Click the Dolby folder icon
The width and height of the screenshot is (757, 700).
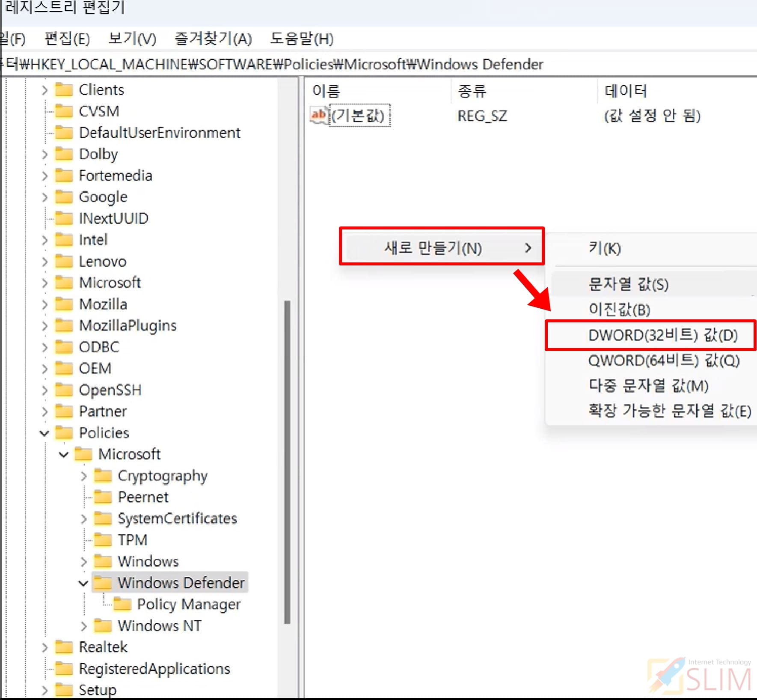pos(64,154)
